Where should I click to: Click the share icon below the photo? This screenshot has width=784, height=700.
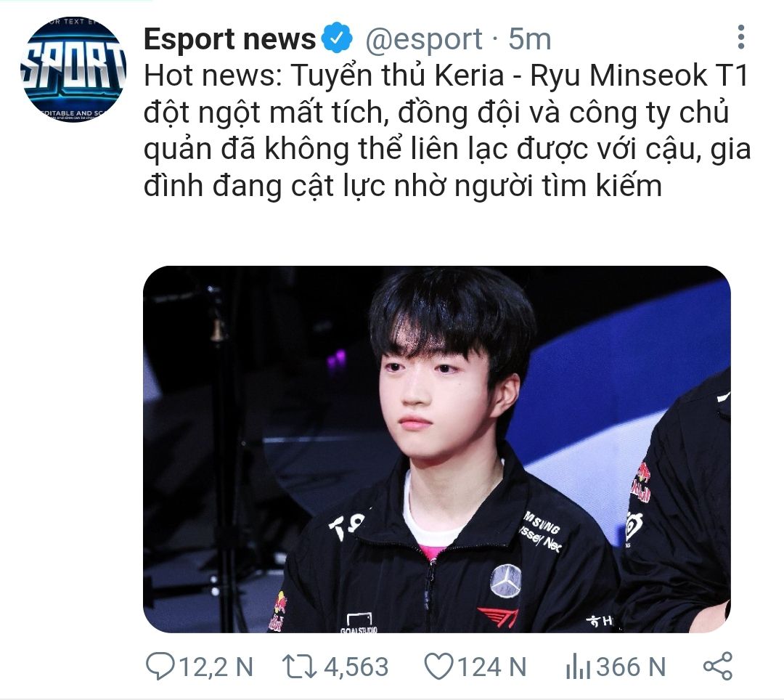coord(717,666)
